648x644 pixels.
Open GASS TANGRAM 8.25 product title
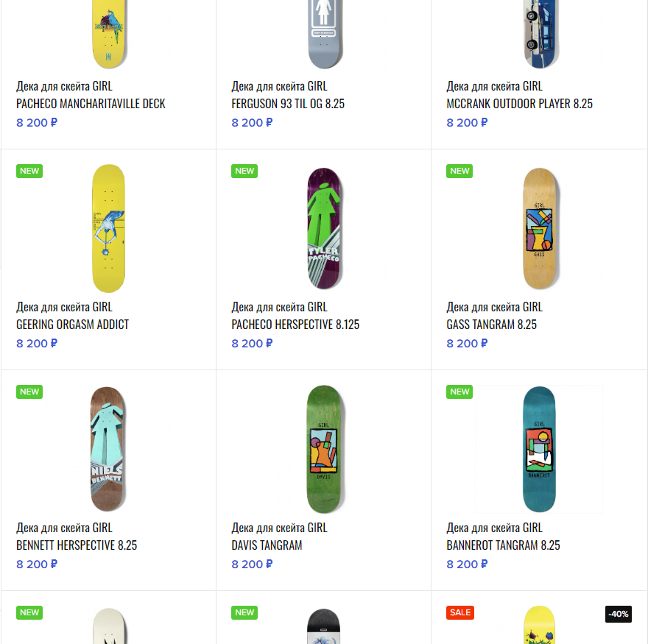(491, 325)
